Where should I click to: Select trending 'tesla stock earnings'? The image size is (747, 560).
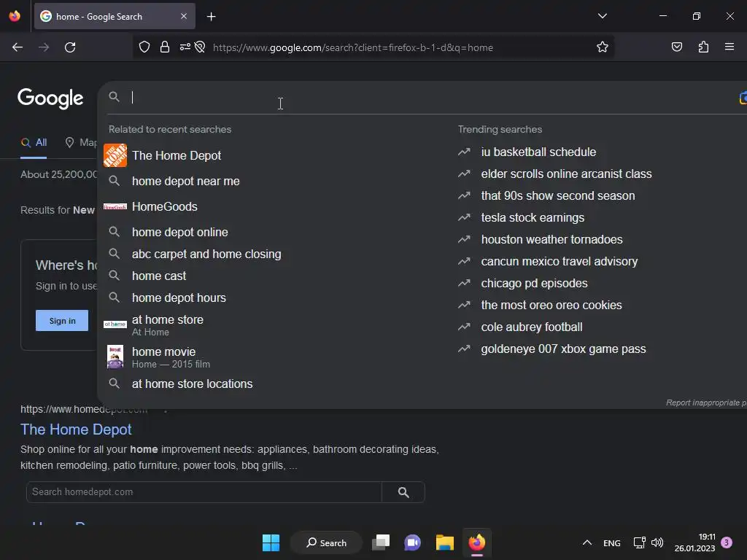(x=532, y=218)
